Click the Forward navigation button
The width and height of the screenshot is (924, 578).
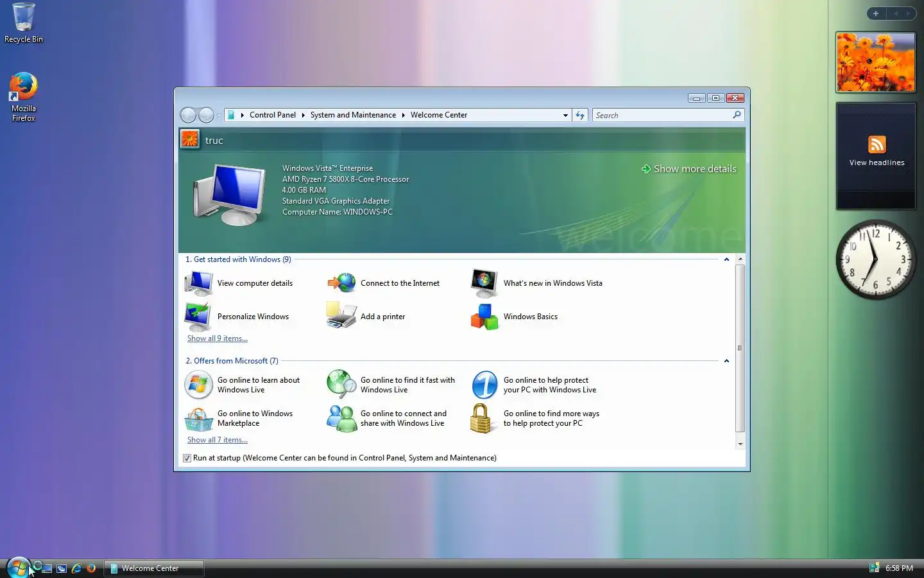(206, 115)
